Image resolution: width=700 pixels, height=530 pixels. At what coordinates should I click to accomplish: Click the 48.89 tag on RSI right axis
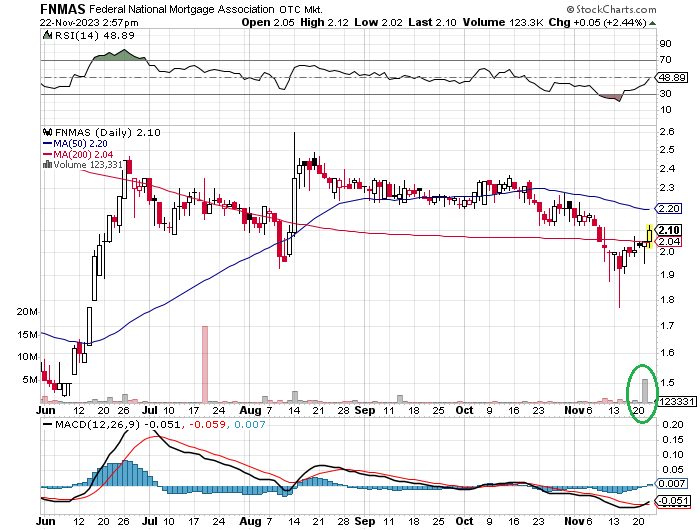coord(672,77)
